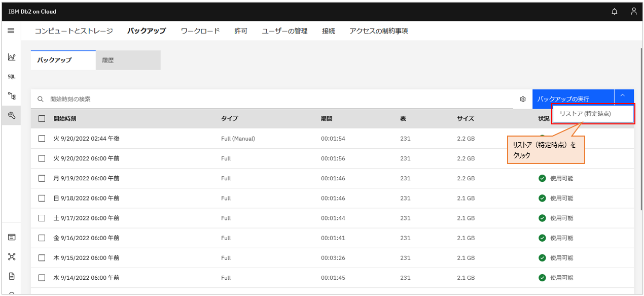Click the data hierarchy icon in the sidebar
This screenshot has height=296, width=644.
tap(11, 95)
